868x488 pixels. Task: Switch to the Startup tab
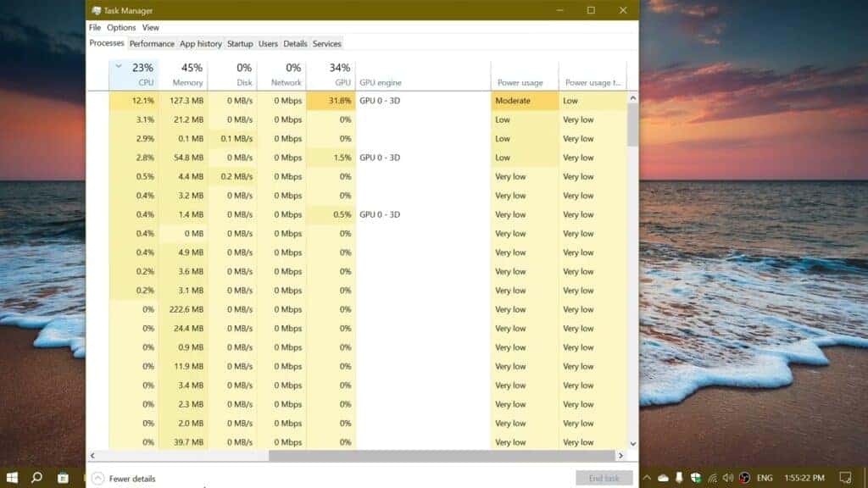tap(240, 44)
